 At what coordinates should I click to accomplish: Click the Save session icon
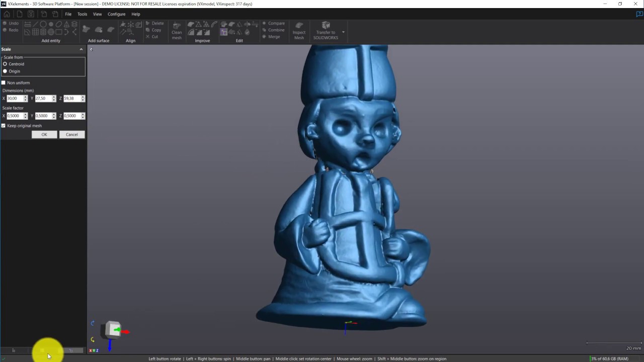[x=31, y=14]
